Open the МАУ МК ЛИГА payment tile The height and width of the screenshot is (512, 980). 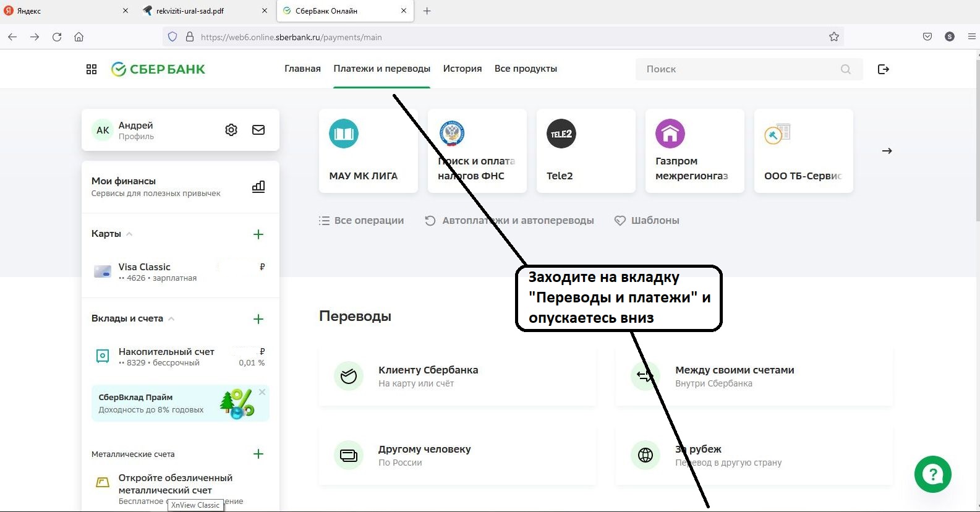(x=369, y=151)
